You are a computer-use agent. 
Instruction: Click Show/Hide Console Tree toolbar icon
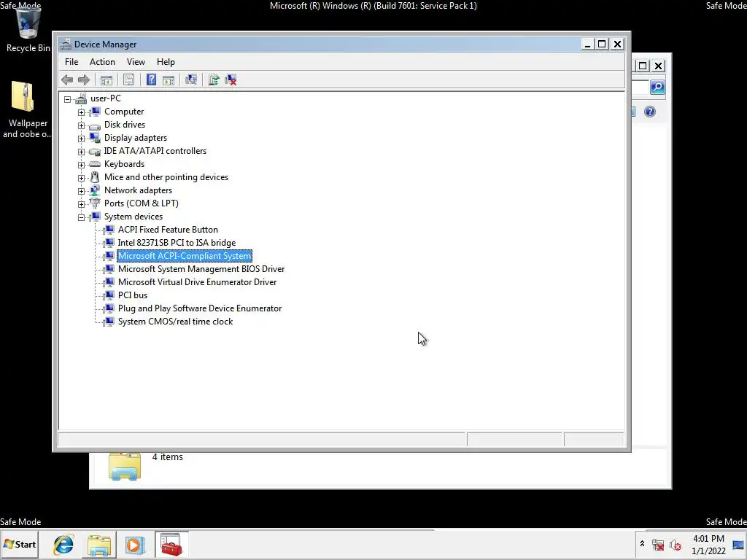[107, 79]
